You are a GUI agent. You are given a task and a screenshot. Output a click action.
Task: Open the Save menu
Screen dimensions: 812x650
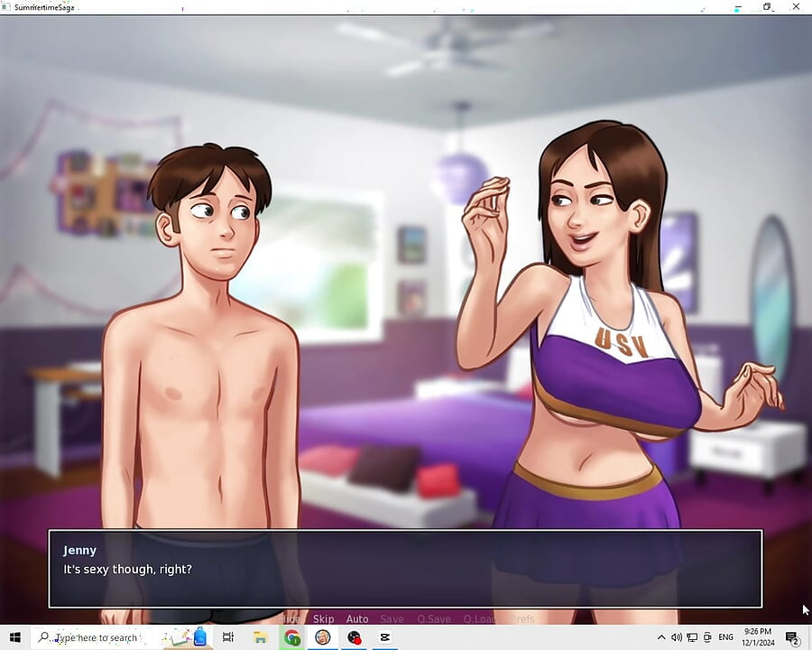click(392, 619)
